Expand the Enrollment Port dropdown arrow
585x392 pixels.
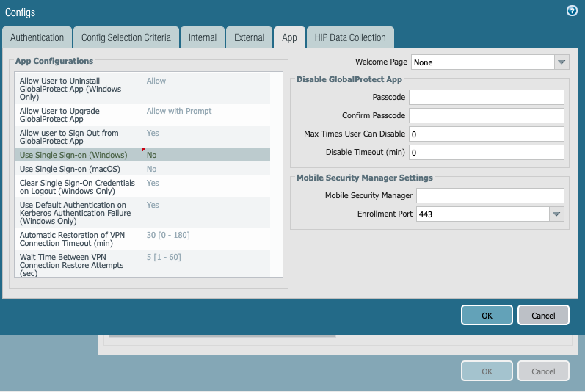tap(556, 214)
